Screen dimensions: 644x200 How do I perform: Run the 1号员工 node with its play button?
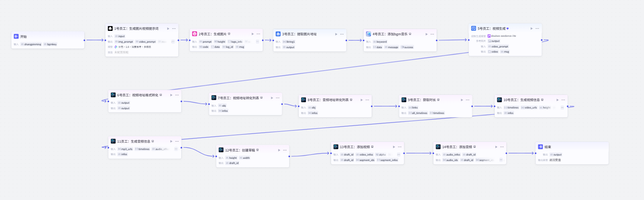click(x=168, y=28)
